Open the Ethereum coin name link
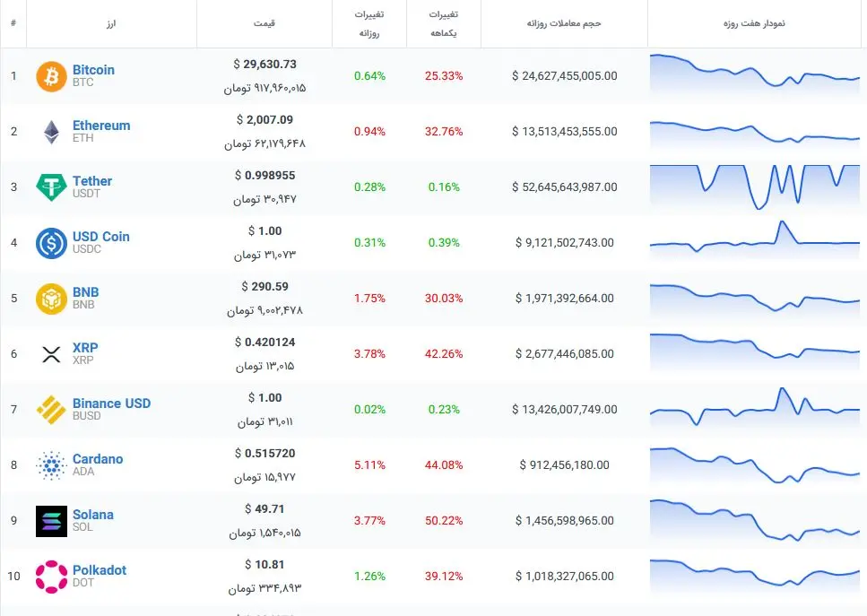Screen dimensions: 867x616 tap(101, 126)
